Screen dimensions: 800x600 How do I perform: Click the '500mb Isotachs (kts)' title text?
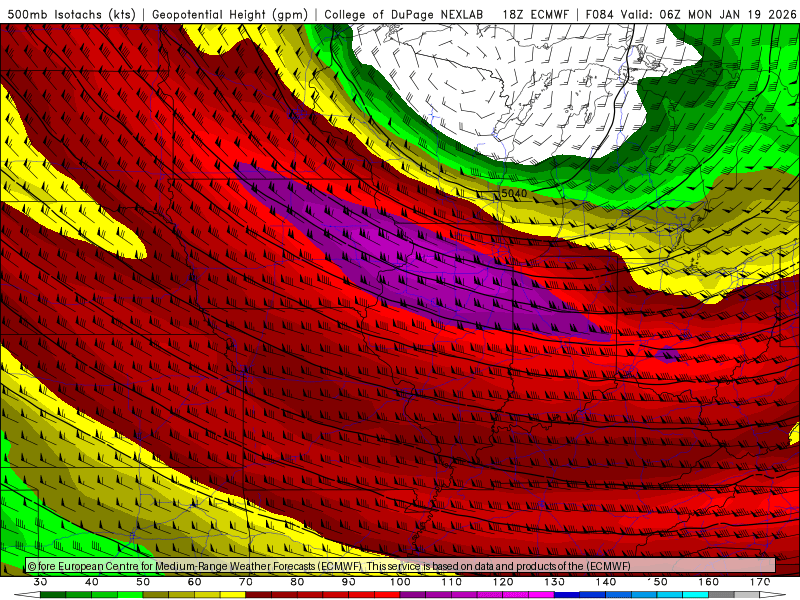72,15
